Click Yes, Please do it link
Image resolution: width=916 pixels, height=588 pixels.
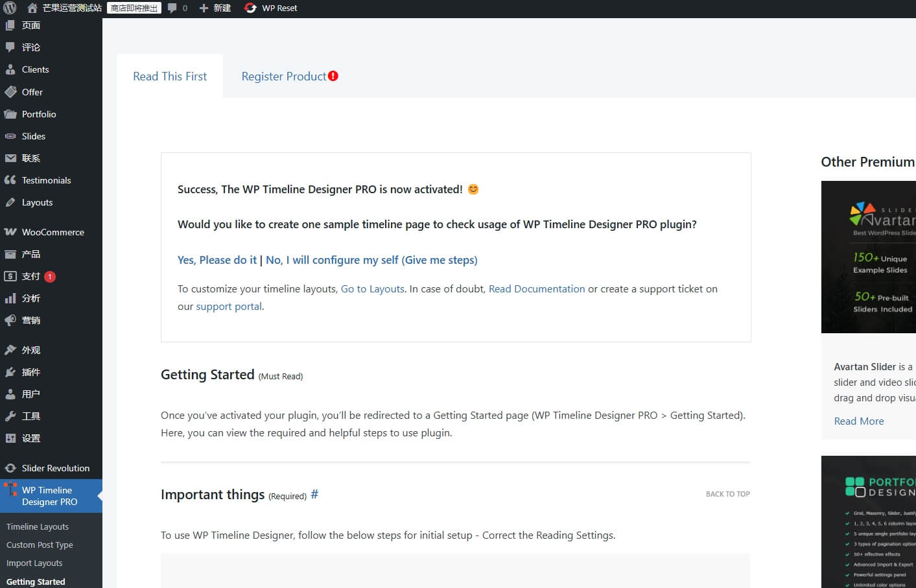point(217,260)
